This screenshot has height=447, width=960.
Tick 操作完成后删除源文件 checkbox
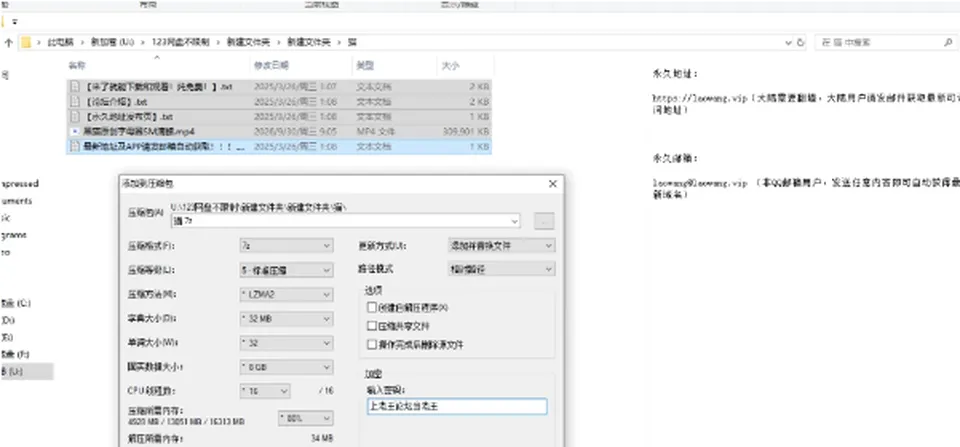371,345
